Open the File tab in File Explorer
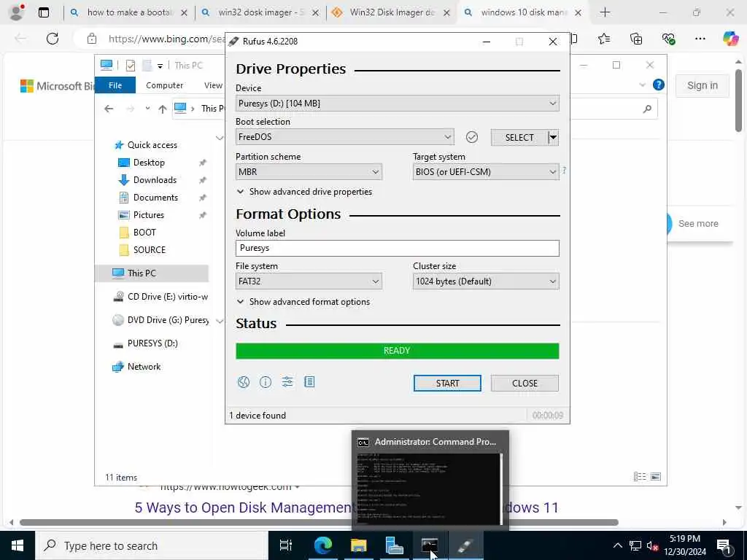This screenshot has height=560, width=747. (115, 85)
